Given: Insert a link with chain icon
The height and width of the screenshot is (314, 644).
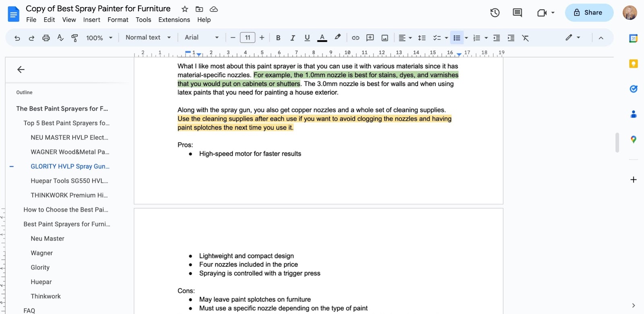Looking at the screenshot, I should [x=355, y=38].
